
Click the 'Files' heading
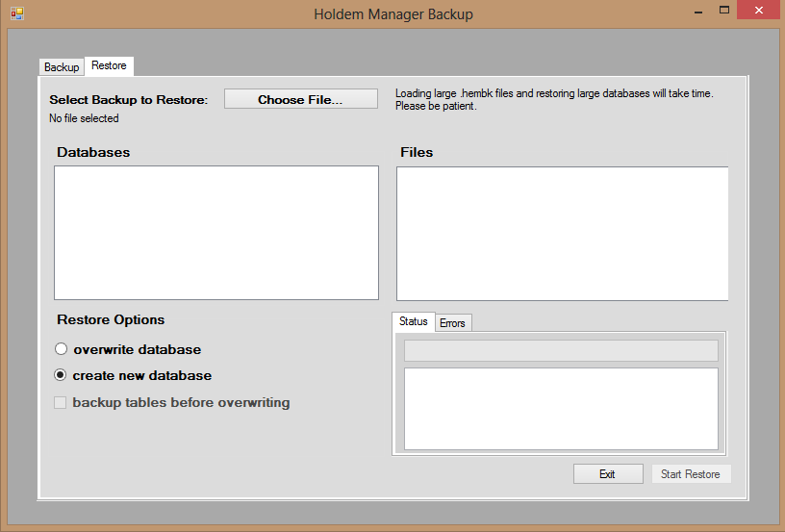coord(417,152)
